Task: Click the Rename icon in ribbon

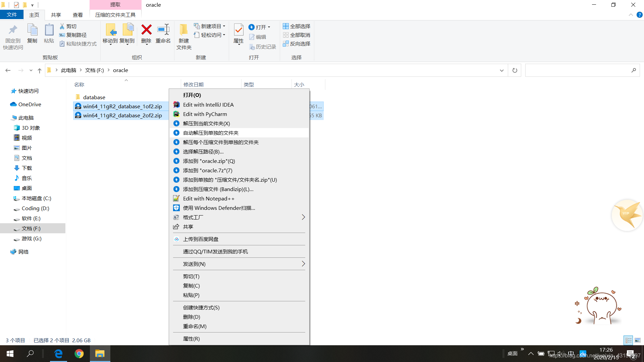Action: tap(163, 30)
